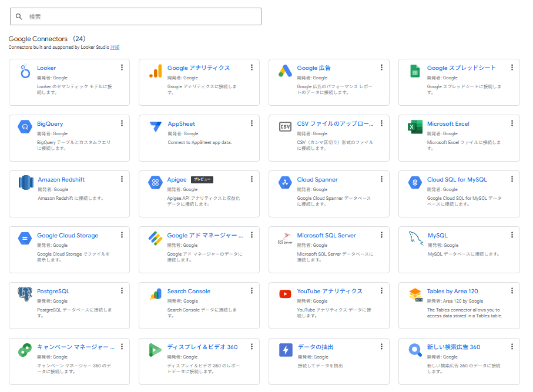
Task: Choose the YouTube アナリティクス connector title
Action: 330,291
